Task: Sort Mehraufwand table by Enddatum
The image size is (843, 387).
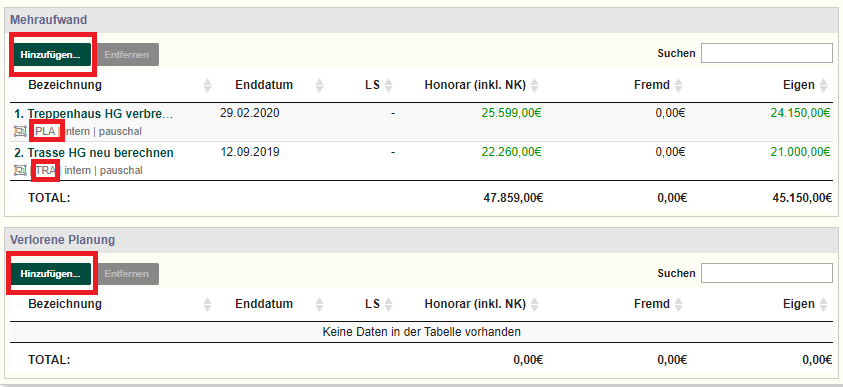Action: point(264,85)
